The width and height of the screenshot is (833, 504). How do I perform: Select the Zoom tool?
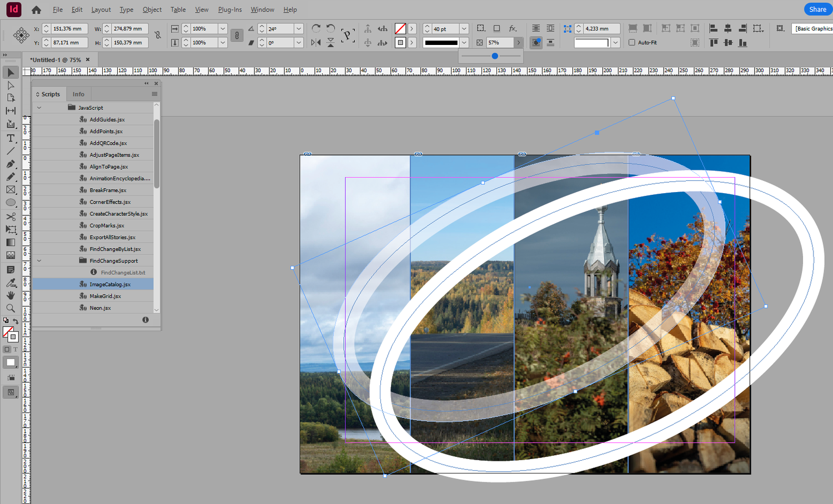coord(11,309)
